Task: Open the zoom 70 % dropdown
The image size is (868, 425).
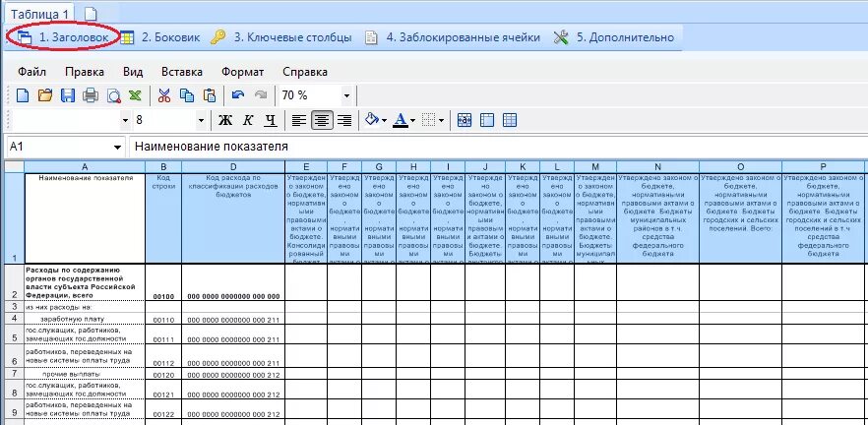Action: click(346, 95)
